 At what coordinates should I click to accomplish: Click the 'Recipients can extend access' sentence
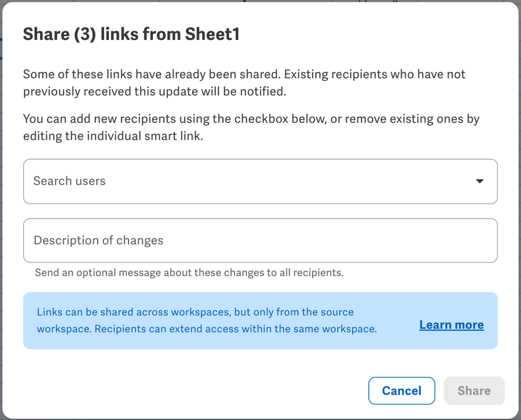coord(236,329)
